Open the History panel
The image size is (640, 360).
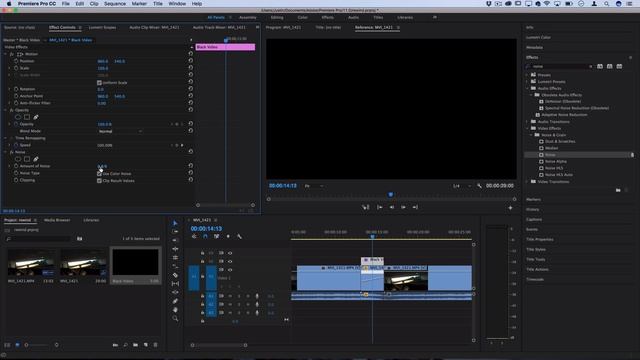pyautogui.click(x=533, y=209)
